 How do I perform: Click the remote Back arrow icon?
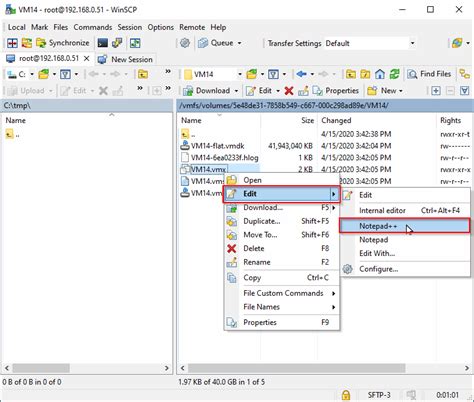(x=301, y=74)
